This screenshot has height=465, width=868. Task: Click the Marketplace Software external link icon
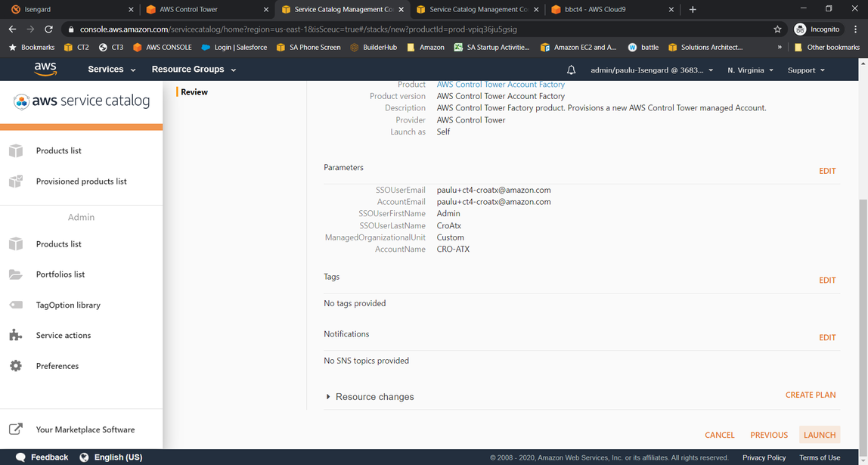point(16,429)
